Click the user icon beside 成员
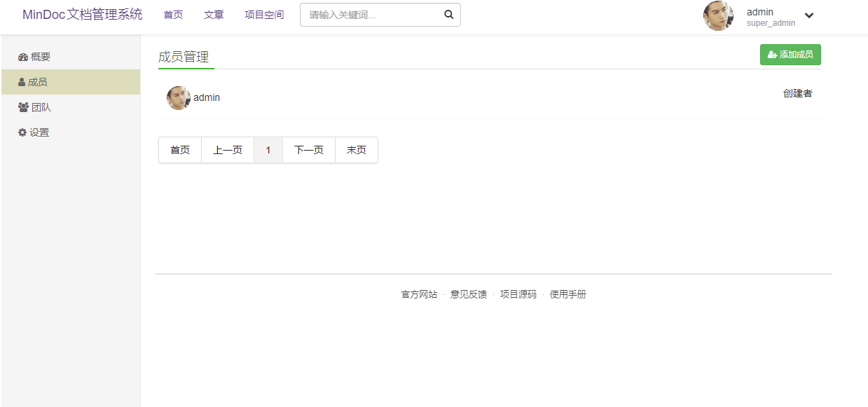The image size is (868, 407). pos(22,83)
